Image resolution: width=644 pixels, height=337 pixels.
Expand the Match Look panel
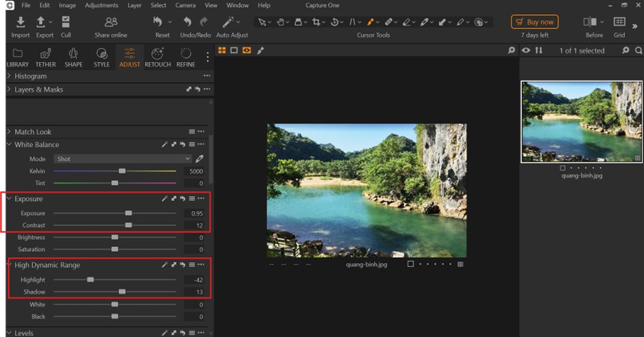tap(9, 132)
